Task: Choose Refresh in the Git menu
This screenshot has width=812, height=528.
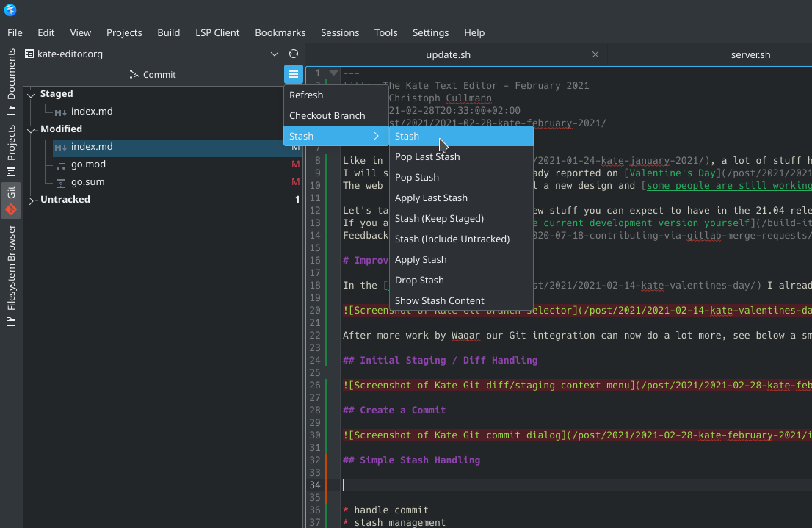Action: (x=336, y=95)
